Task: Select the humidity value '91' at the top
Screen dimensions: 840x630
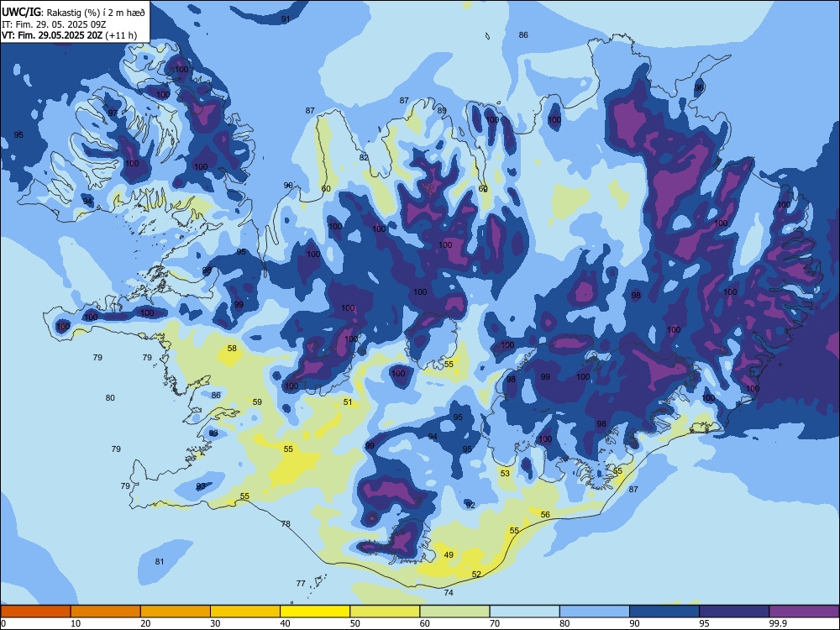Action: [286, 18]
